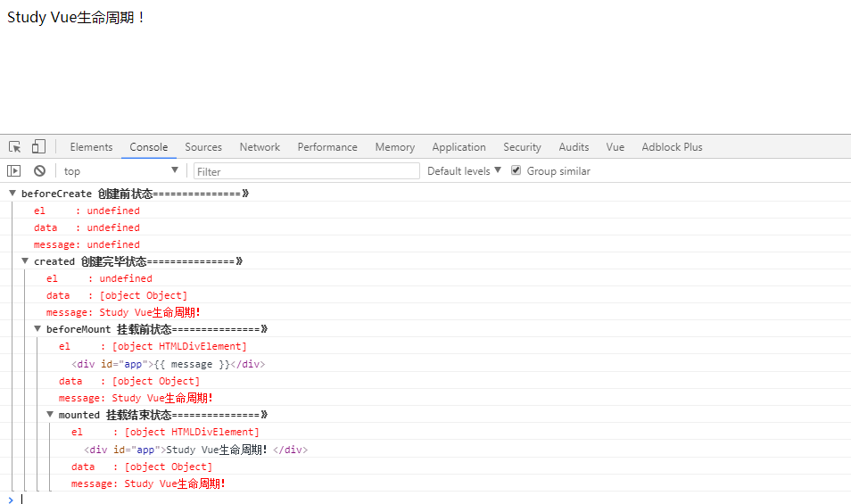851x504 pixels.
Task: Activate the inspect element picker icon
Action: (14, 146)
